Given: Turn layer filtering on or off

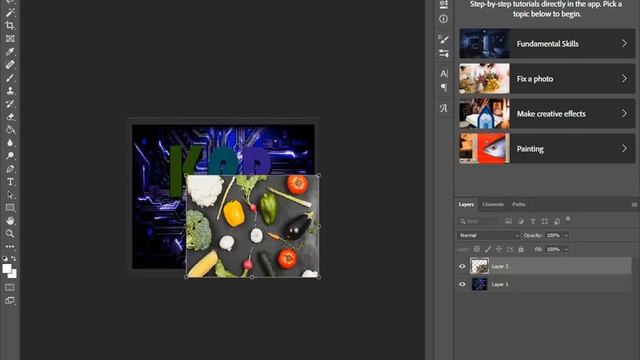Looking at the screenshot, I should (x=568, y=219).
